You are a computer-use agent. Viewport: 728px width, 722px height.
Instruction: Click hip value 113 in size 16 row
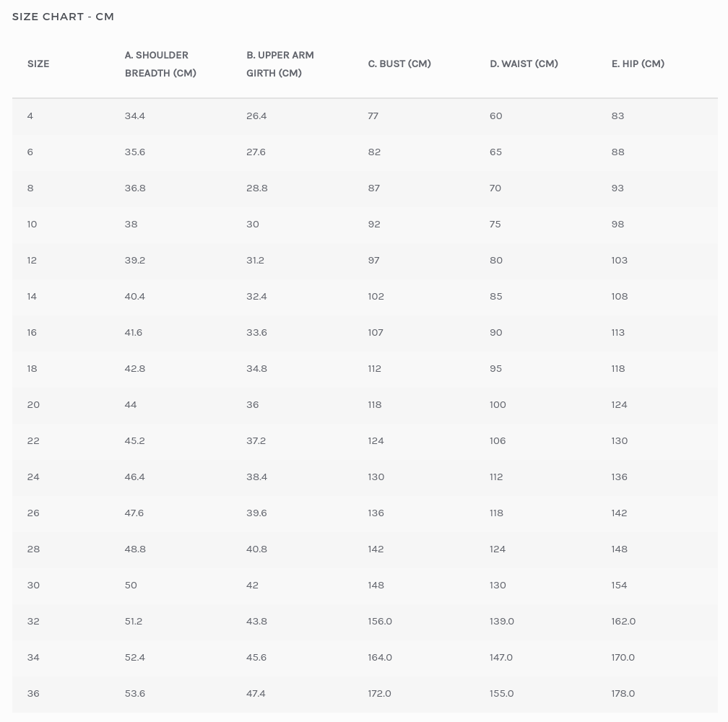coord(618,332)
